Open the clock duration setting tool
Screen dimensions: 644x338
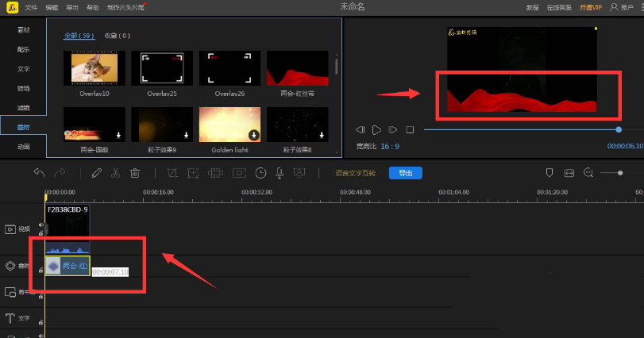click(x=260, y=173)
